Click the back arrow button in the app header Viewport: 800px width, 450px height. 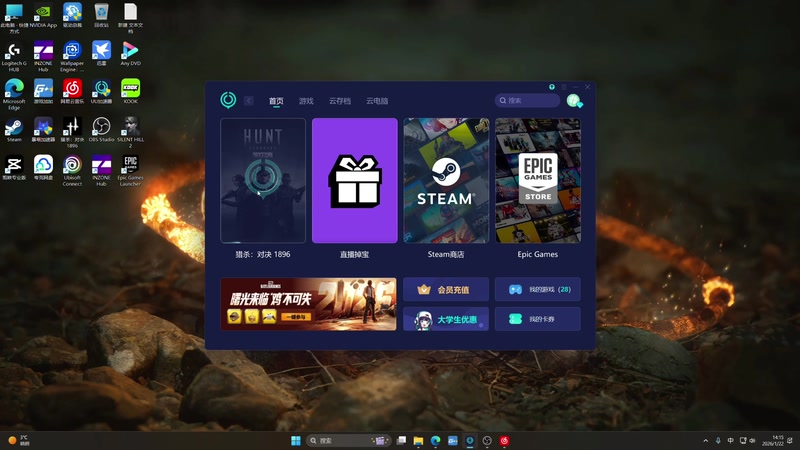(x=248, y=101)
